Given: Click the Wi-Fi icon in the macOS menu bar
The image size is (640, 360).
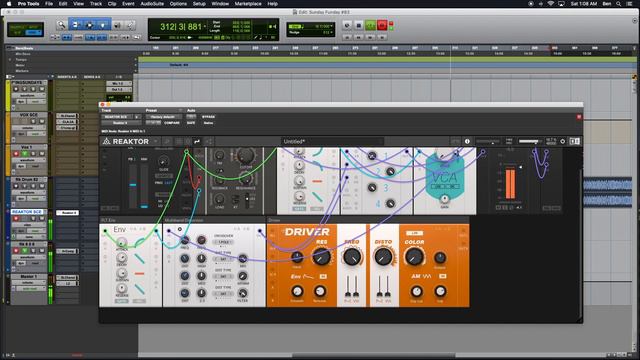Looking at the screenshot, I should 551,4.
